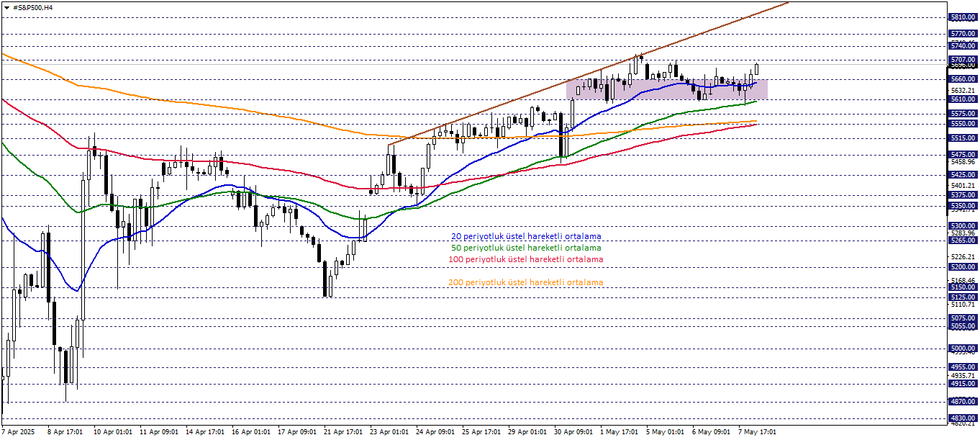This screenshot has height=440, width=980.
Task: Select the 200 periyotluk üstel hareketli ortalama label
Action: coord(525,282)
